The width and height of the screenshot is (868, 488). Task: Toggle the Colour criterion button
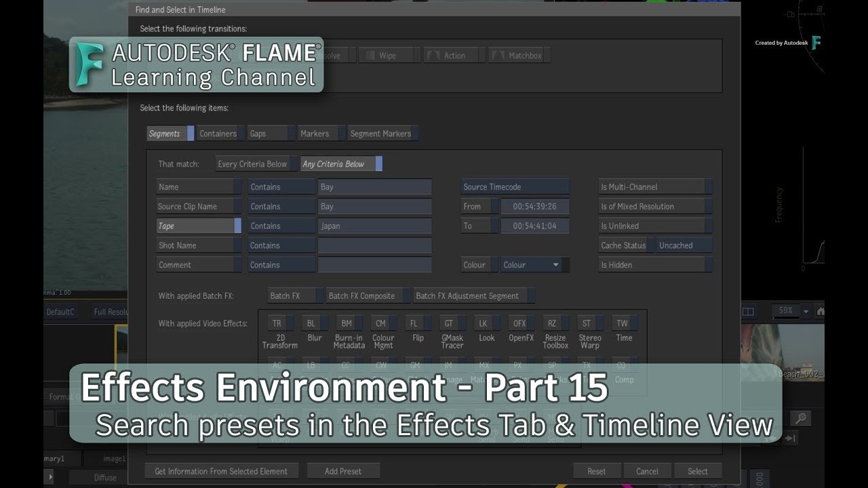tap(479, 265)
